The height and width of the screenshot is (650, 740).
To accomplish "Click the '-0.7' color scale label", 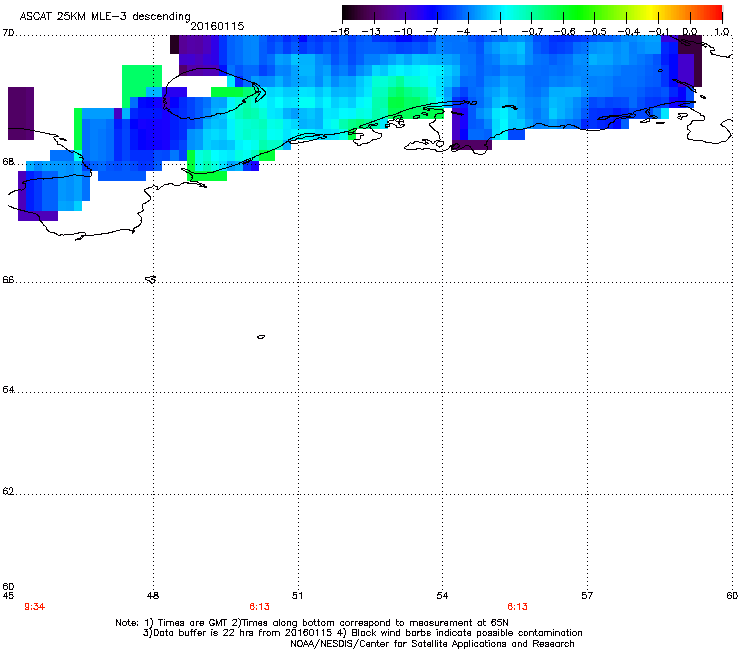I will tap(532, 32).
